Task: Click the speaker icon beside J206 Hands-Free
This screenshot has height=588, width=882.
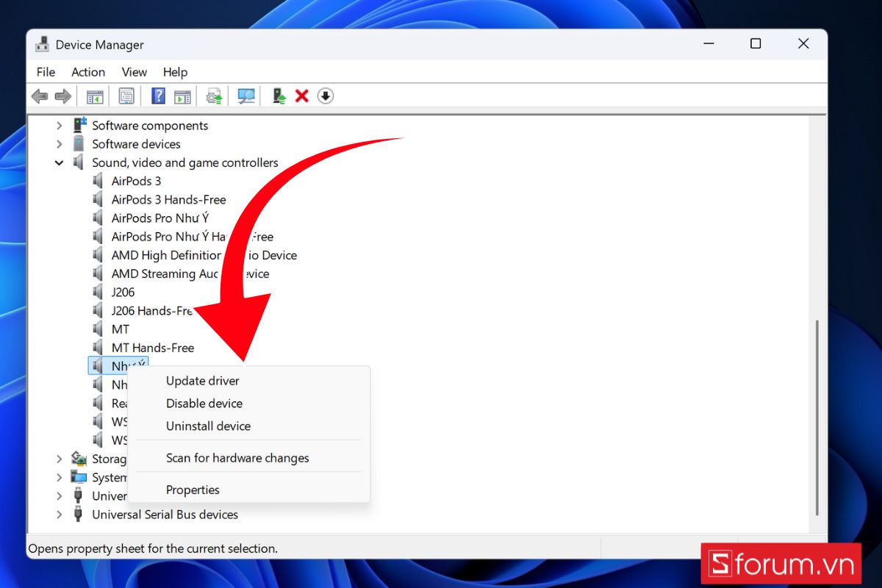Action: point(98,311)
